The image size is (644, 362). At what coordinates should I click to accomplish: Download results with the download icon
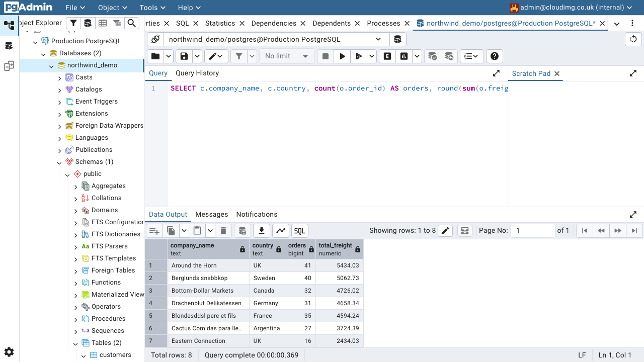tap(261, 231)
